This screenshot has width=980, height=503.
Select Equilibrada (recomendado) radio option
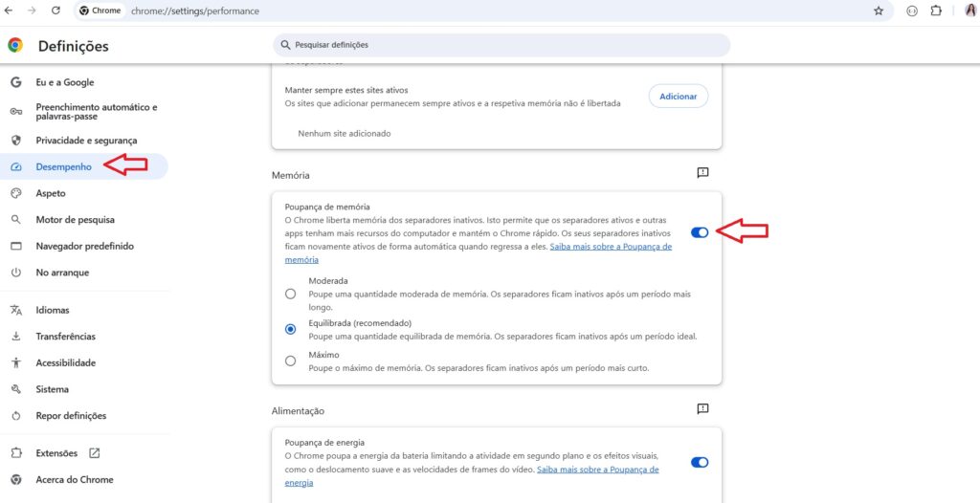(290, 329)
